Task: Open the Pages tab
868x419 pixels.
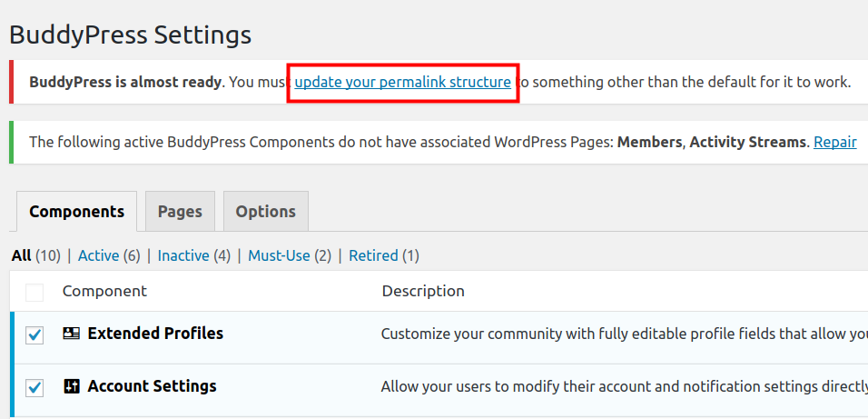Action: pos(180,212)
